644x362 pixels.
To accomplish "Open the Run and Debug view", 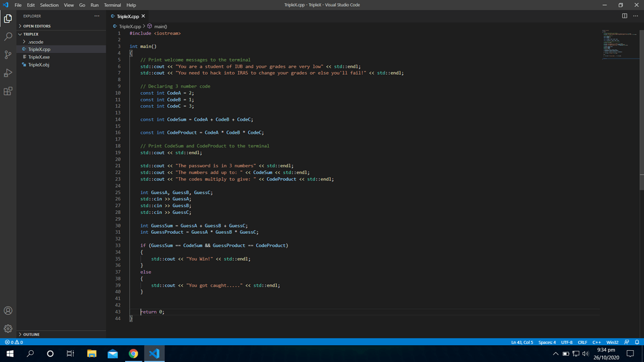I will click(x=8, y=73).
